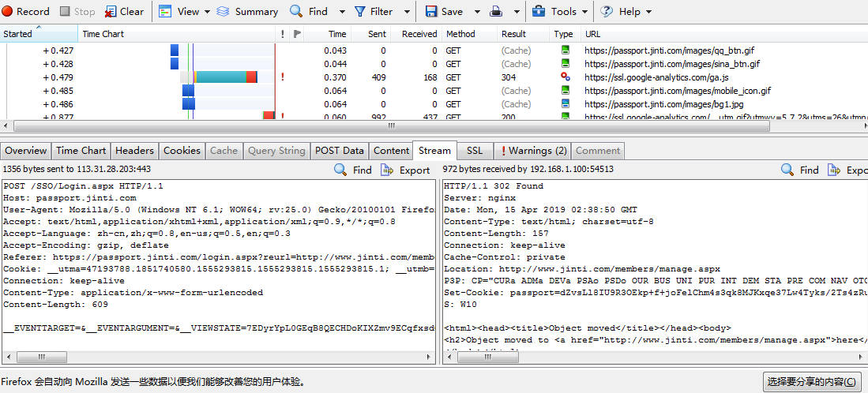868x393 pixels.
Task: Click the Tools toolbox icon
Action: pyautogui.click(x=539, y=12)
